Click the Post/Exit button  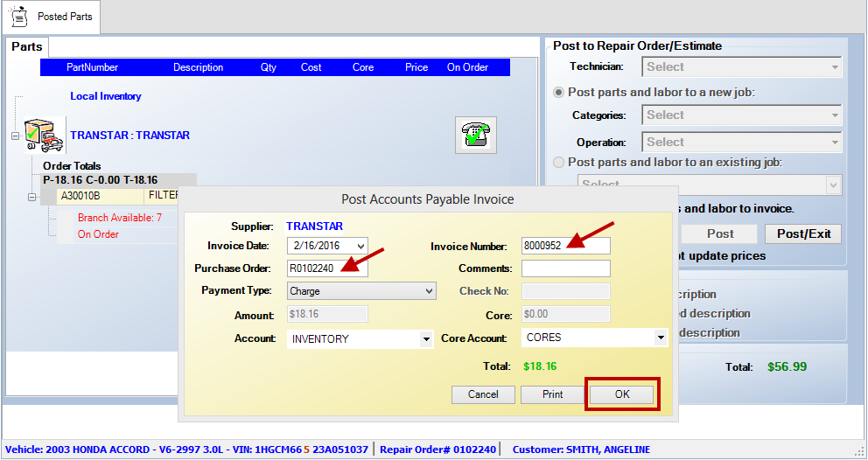pos(802,233)
